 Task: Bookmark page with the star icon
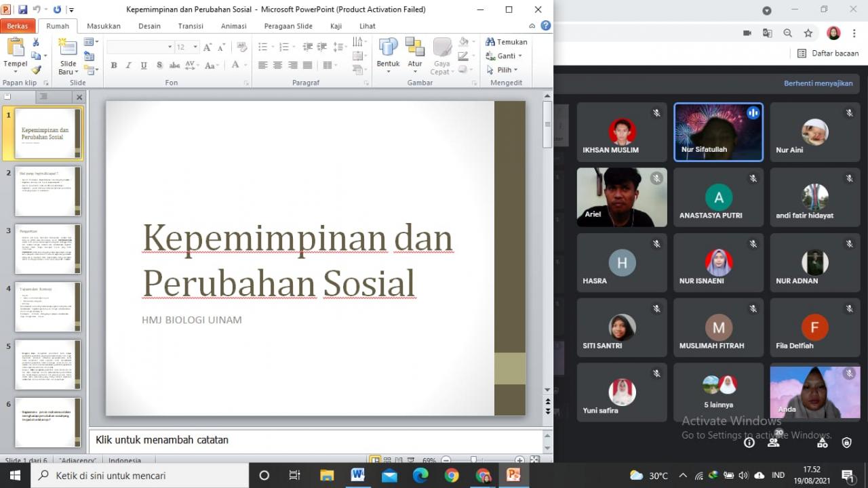808,33
